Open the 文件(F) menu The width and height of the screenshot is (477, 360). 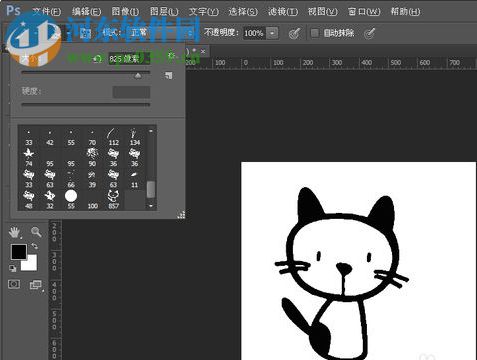point(47,12)
